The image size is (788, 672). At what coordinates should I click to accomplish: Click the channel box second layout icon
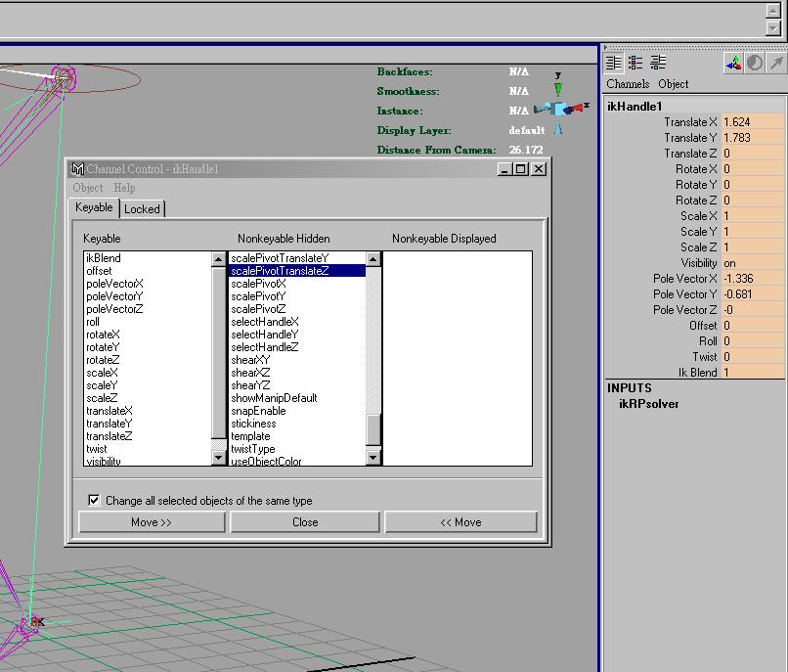click(635, 63)
